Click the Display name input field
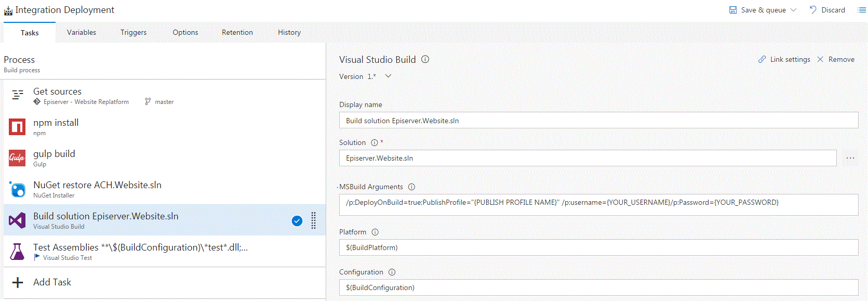The width and height of the screenshot is (868, 301). pyautogui.click(x=598, y=120)
